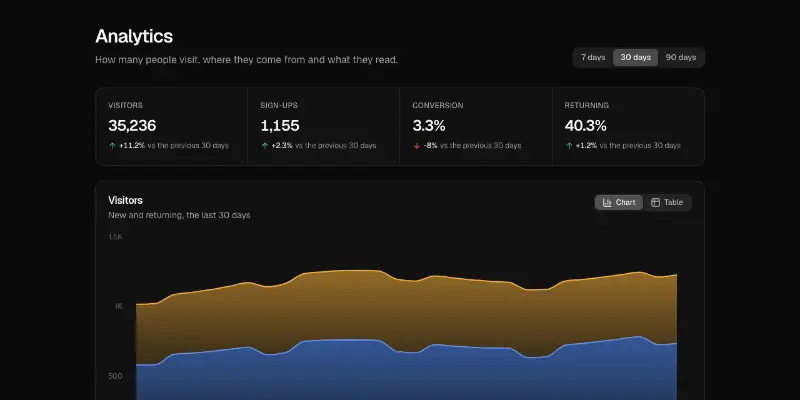The height and width of the screenshot is (400, 800).
Task: Click green up arrow under Returning
Action: pyautogui.click(x=569, y=146)
